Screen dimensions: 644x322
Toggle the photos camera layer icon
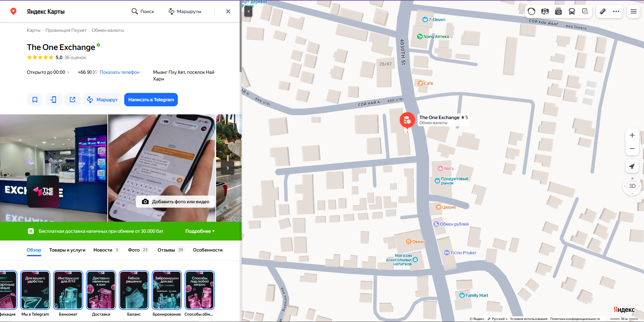point(558,11)
